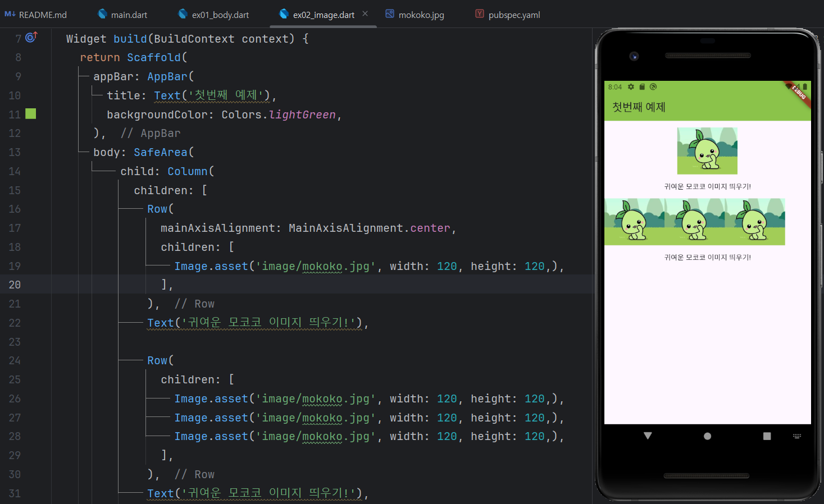
Task: Tap the emulator keyboard switcher icon
Action: coord(797,436)
